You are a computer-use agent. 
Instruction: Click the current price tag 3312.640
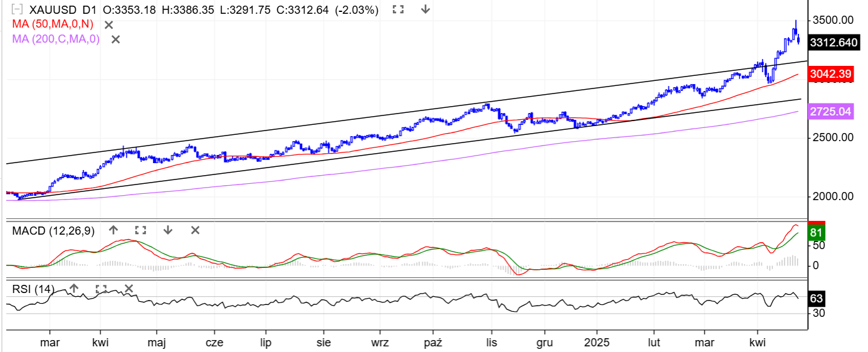coord(833,43)
